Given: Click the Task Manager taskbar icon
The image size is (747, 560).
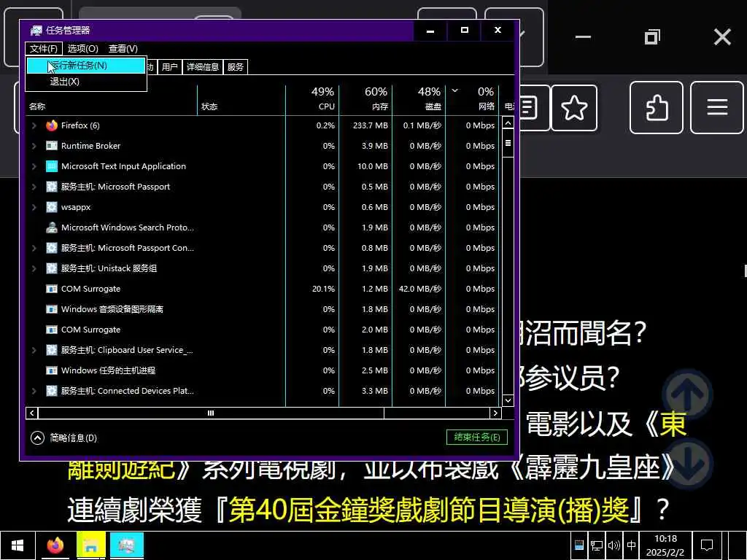Looking at the screenshot, I should [127, 545].
